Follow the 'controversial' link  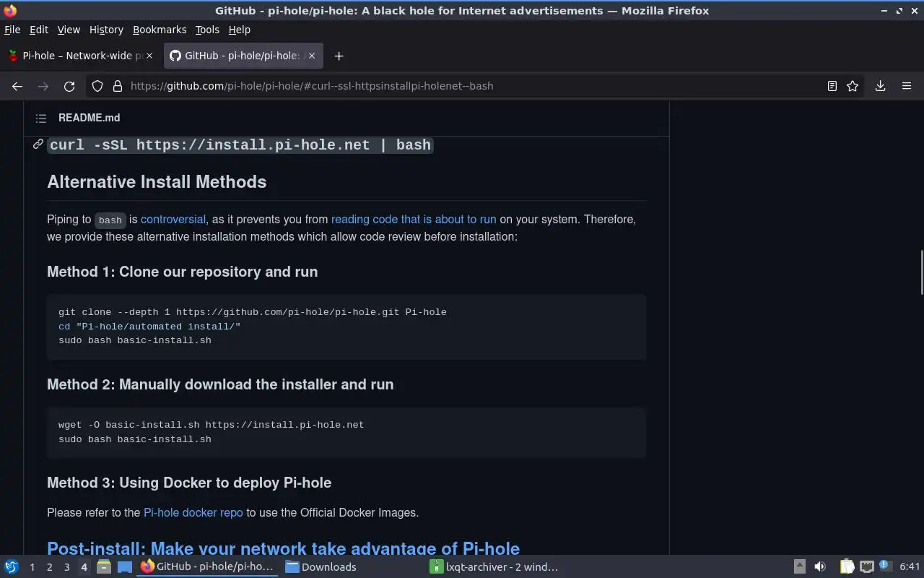173,219
